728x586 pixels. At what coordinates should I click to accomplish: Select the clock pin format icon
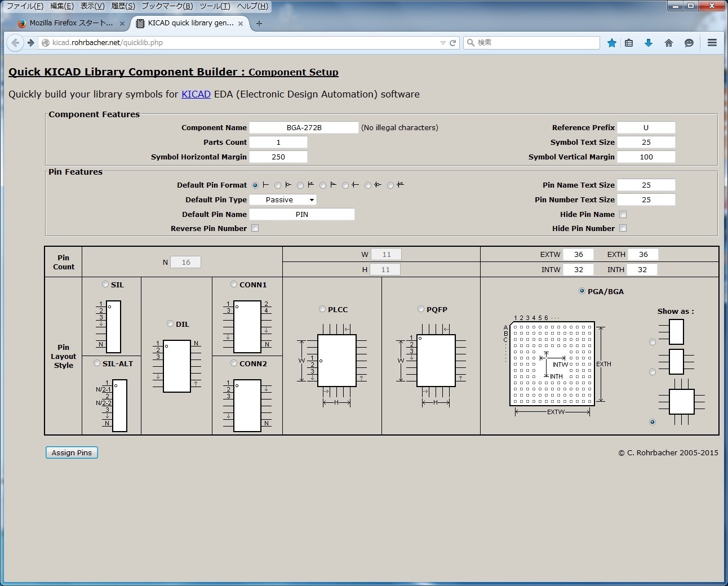pos(300,185)
